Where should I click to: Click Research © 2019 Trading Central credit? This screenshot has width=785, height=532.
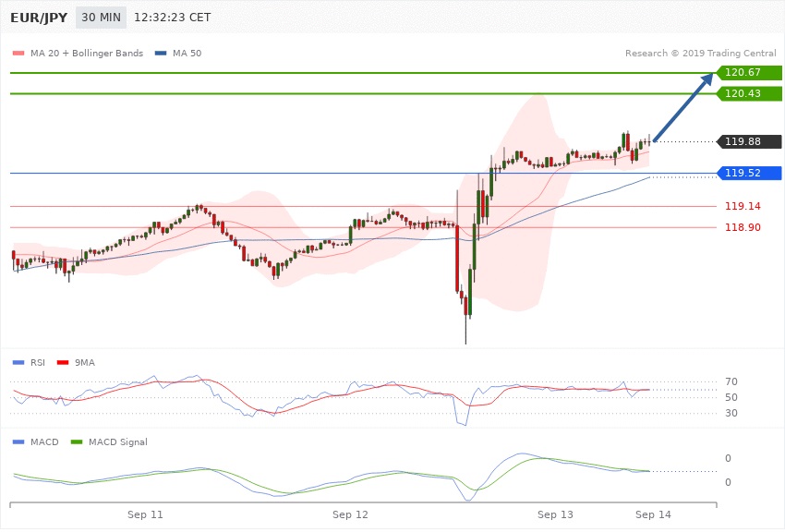700,53
